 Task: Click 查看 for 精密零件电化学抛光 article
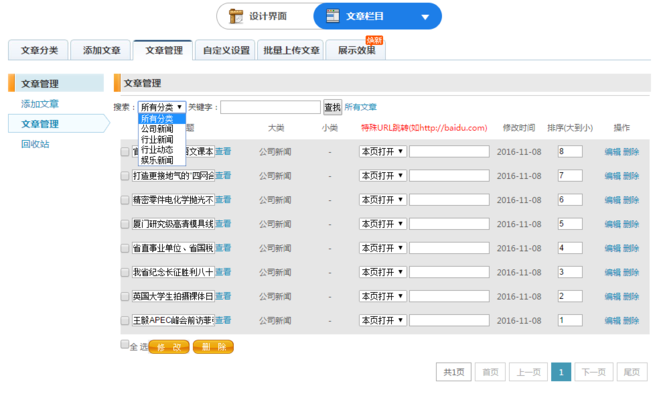pos(223,200)
